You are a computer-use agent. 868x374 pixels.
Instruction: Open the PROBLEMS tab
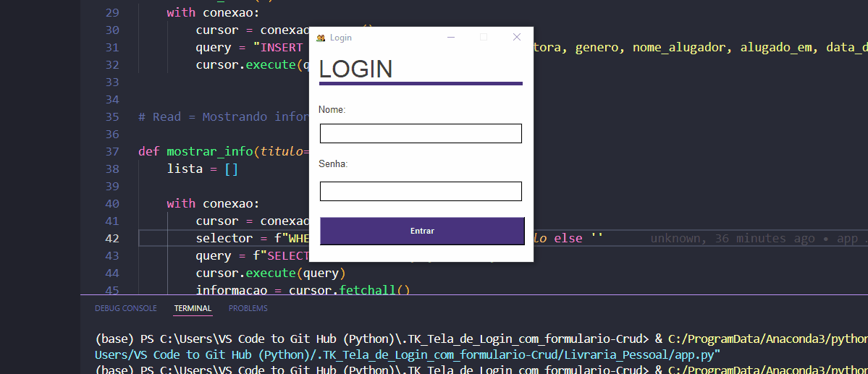tap(248, 308)
